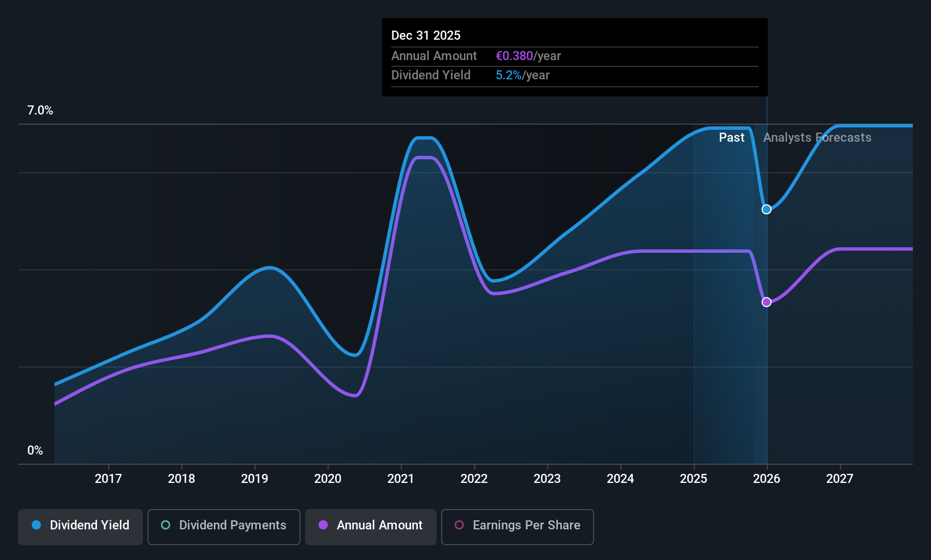Image resolution: width=931 pixels, height=560 pixels.
Task: Click the Annual Amount legend button
Action: pos(370,526)
